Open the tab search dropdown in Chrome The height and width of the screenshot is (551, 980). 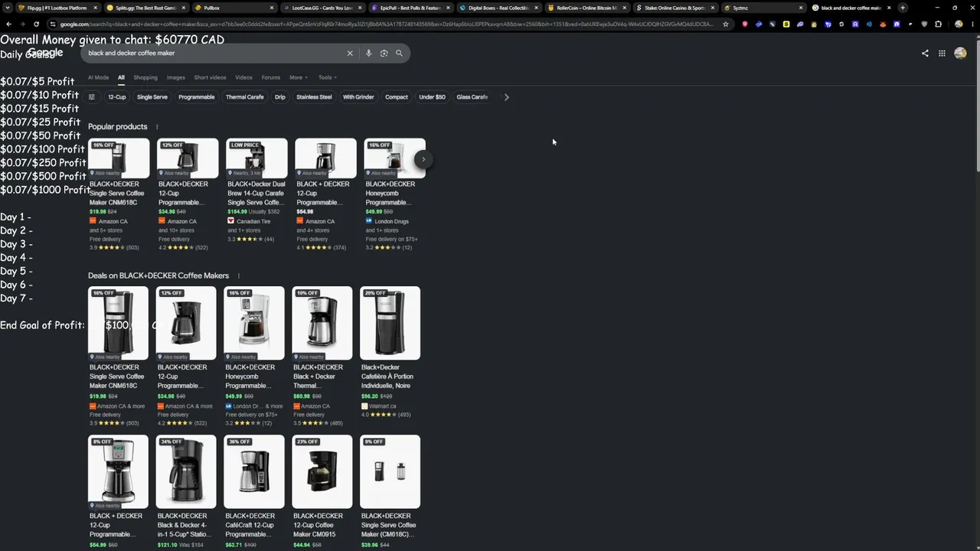8,8
